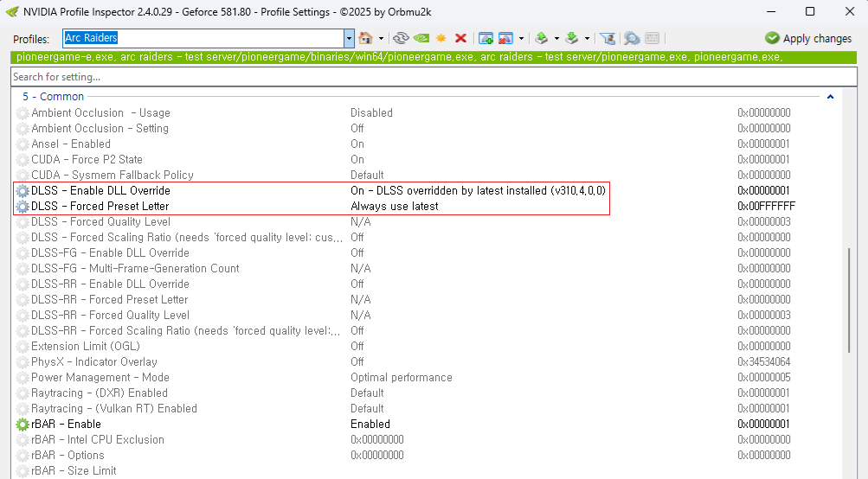Click the hex value 0x00000005
Image resolution: width=868 pixels, height=479 pixels.
coord(764,378)
